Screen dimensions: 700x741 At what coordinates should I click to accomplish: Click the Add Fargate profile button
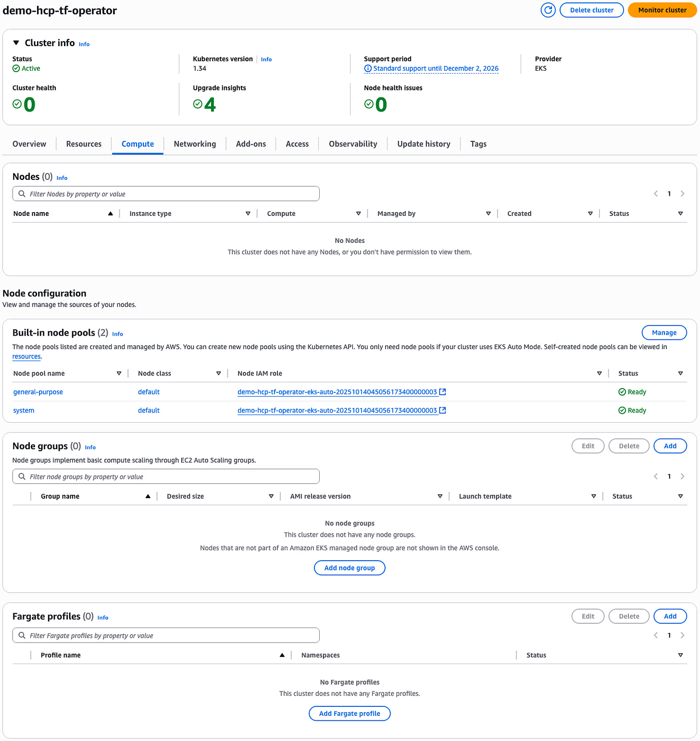[350, 714]
